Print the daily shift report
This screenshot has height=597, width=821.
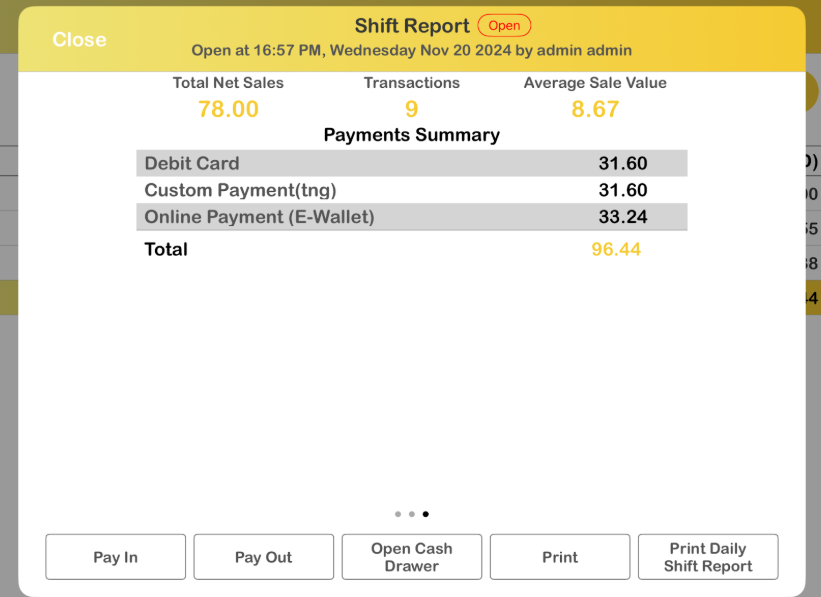(x=707, y=557)
